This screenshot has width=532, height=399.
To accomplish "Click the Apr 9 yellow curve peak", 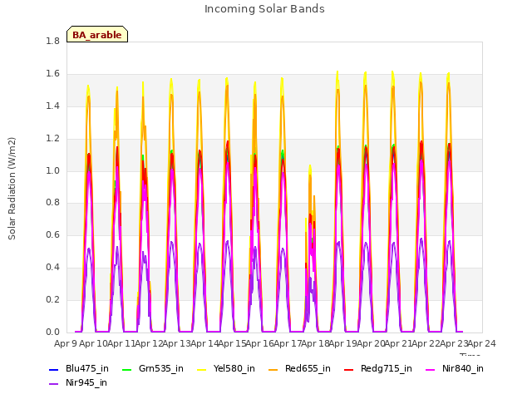I will 88,86.
